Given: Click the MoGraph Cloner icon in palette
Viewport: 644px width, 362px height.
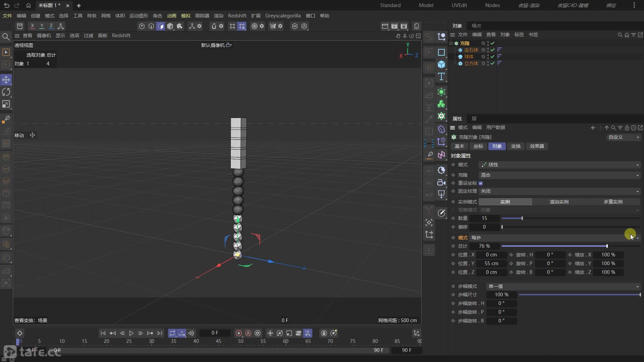Looking at the screenshot, I should point(441,116).
